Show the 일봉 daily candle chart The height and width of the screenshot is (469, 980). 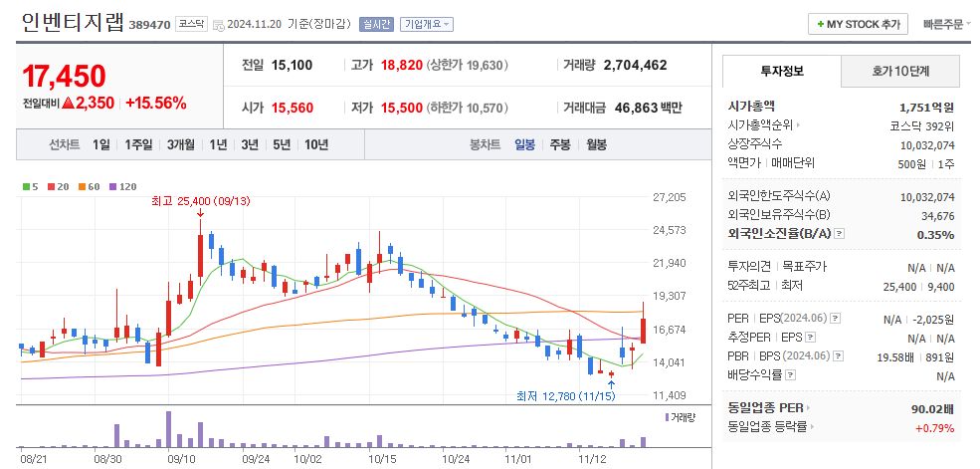525,145
